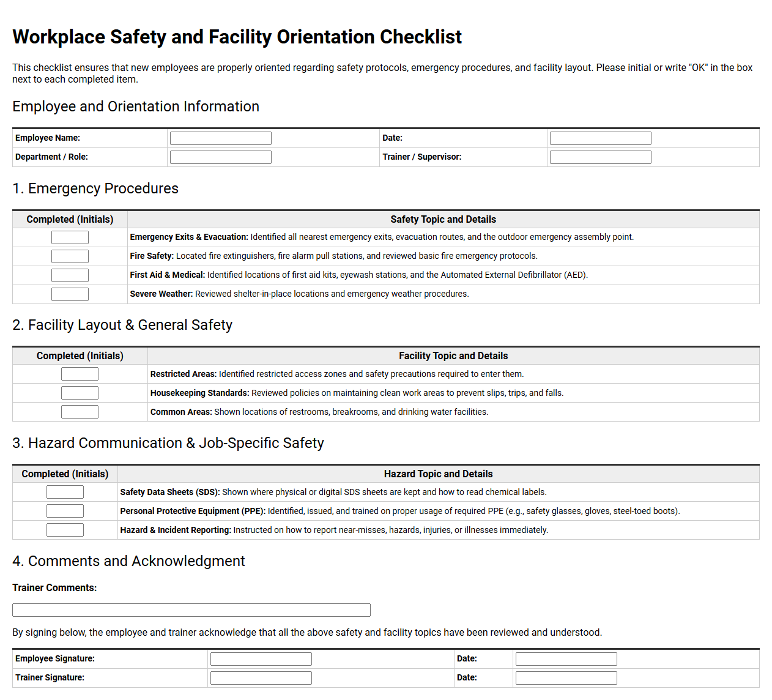Screen dimensions: 772x700
Task: Click the 'Personal Protective Equipment (PPE):' description text
Action: click(x=400, y=511)
